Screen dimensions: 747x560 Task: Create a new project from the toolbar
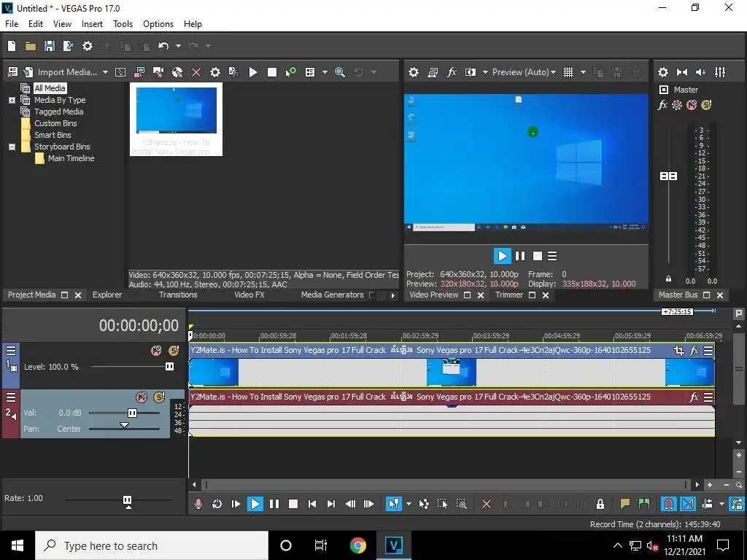(x=12, y=46)
